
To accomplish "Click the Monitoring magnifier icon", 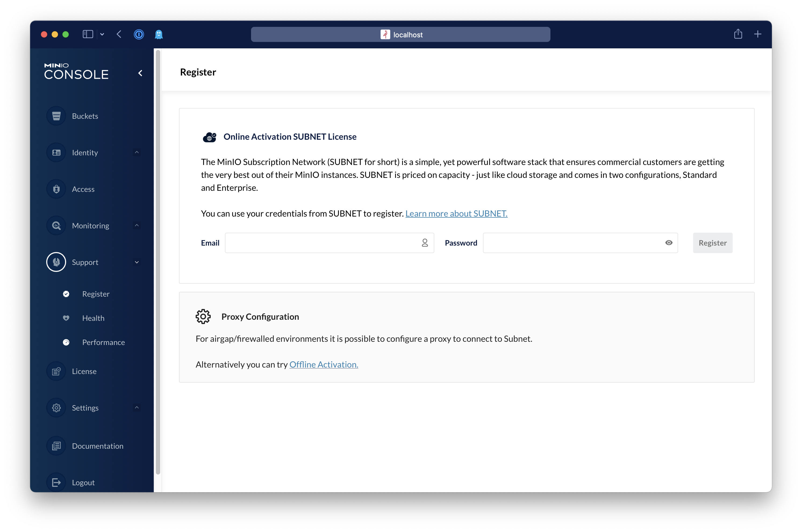I will coord(56,226).
